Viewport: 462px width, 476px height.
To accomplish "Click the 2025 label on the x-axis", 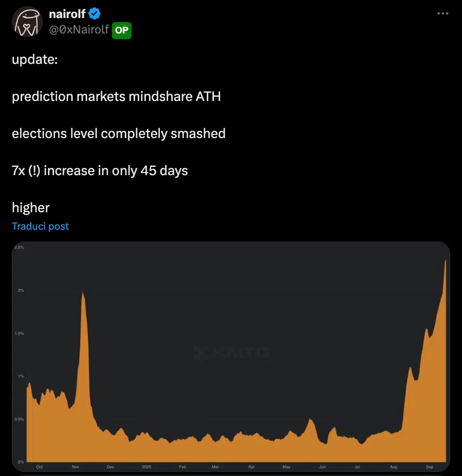I will tap(146, 466).
